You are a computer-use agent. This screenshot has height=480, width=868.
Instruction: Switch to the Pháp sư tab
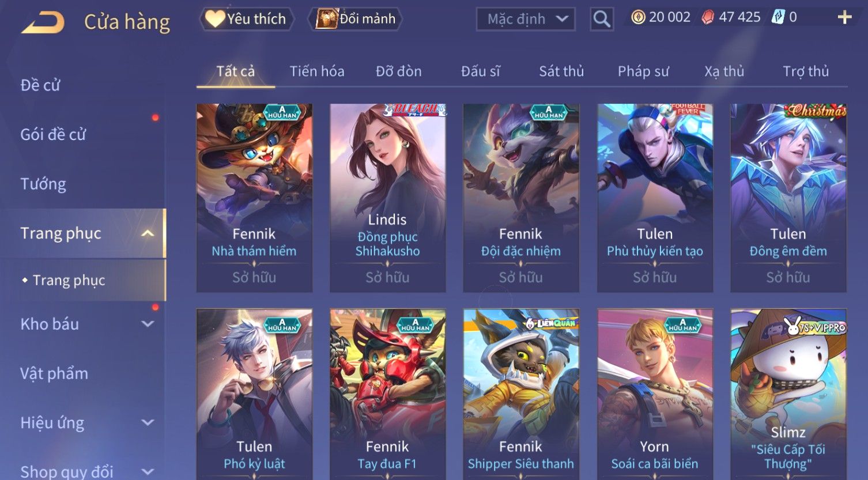click(643, 71)
